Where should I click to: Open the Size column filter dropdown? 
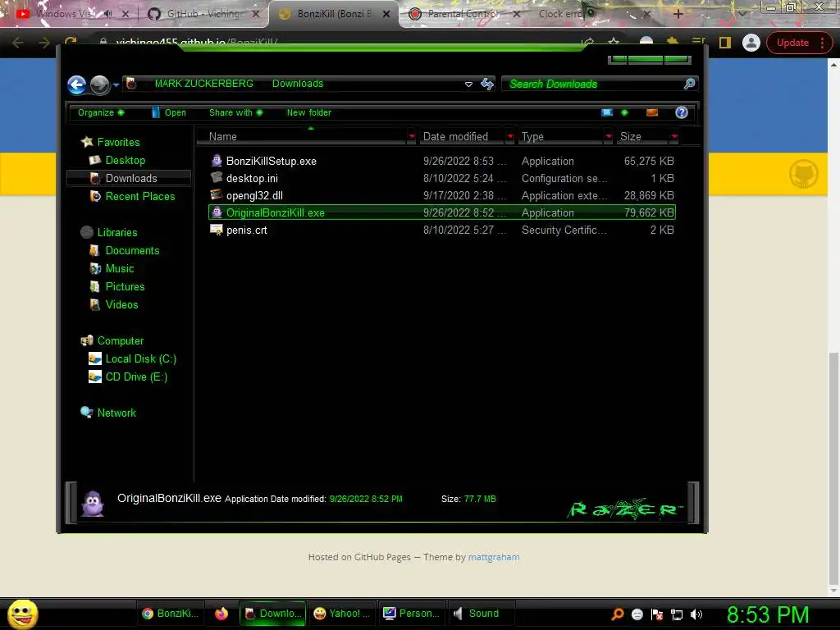tap(674, 137)
